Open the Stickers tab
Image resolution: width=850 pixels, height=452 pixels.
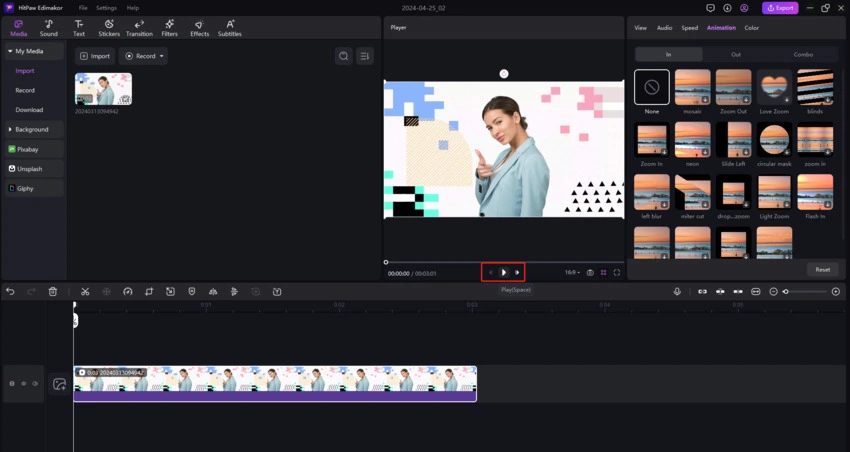[109, 28]
